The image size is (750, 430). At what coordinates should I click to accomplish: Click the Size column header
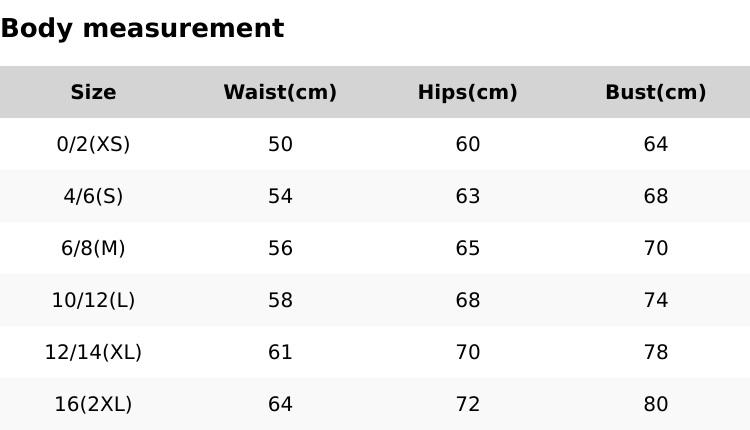[x=93, y=93]
